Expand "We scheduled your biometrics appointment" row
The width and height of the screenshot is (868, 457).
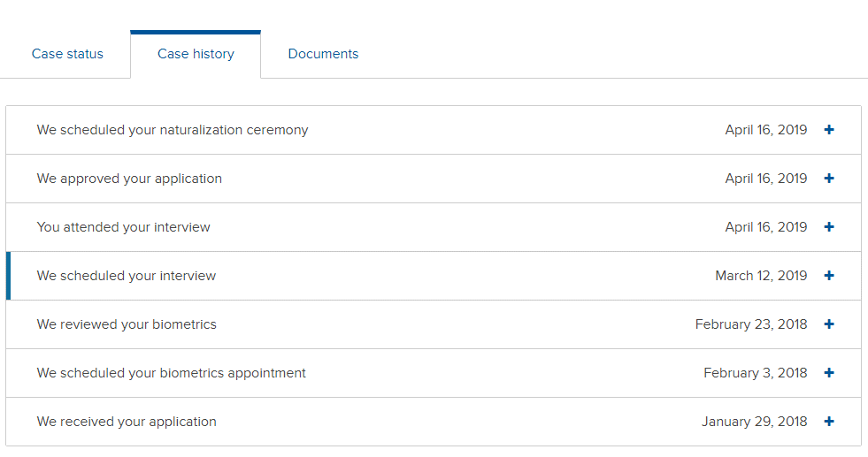(x=434, y=373)
